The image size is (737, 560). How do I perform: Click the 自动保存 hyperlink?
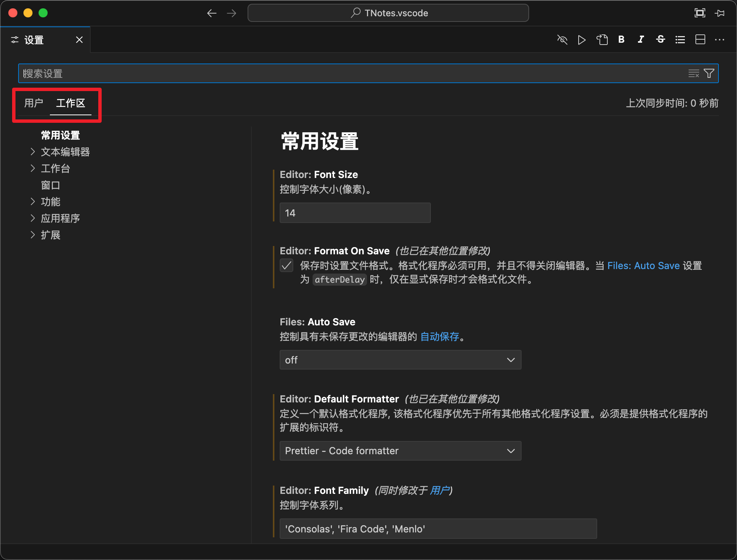point(440,337)
